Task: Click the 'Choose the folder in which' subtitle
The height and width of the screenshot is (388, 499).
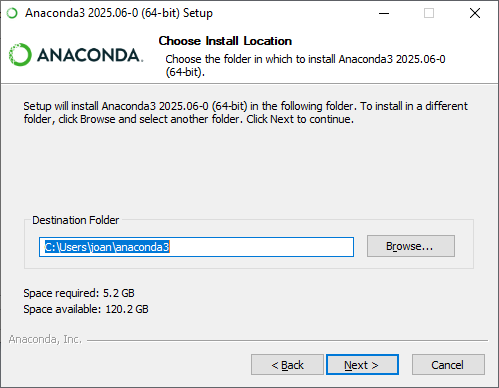Action: pos(305,65)
